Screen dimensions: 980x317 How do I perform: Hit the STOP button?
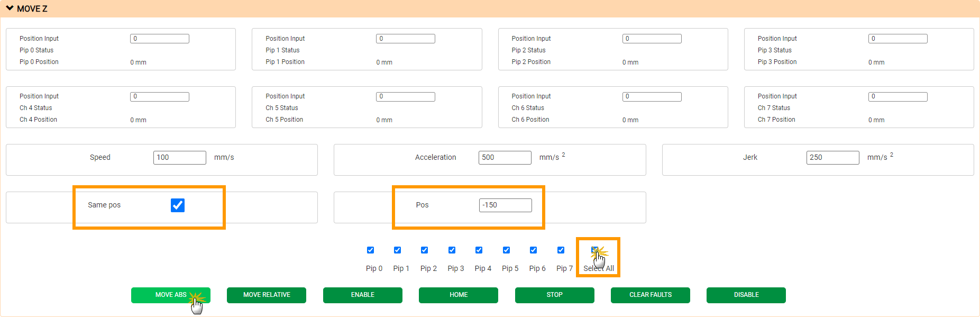[x=554, y=295]
